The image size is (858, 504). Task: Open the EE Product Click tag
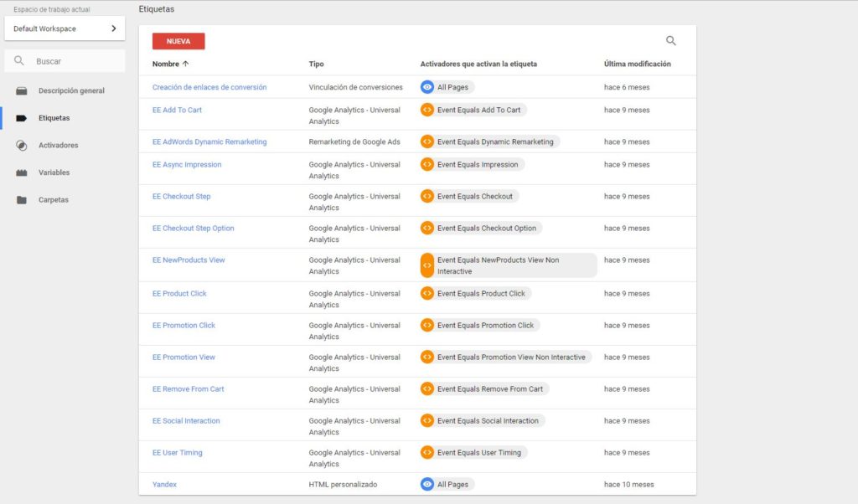[179, 294]
